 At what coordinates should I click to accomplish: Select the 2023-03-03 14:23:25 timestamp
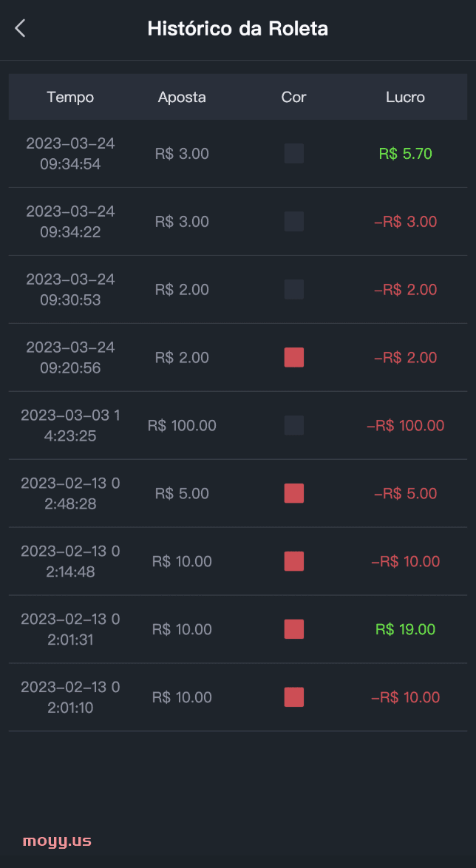[x=70, y=426]
